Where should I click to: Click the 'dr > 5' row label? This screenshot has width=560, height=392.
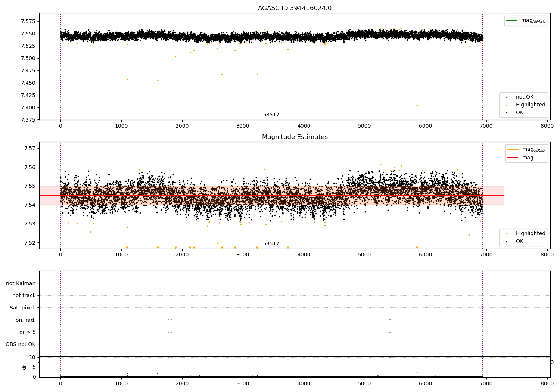click(28, 332)
